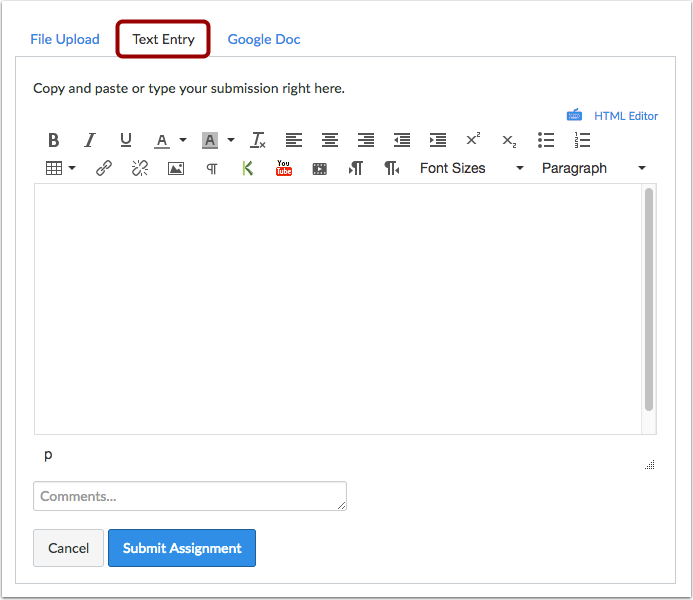Insert YouTube video
This screenshot has width=693, height=600.
(284, 168)
